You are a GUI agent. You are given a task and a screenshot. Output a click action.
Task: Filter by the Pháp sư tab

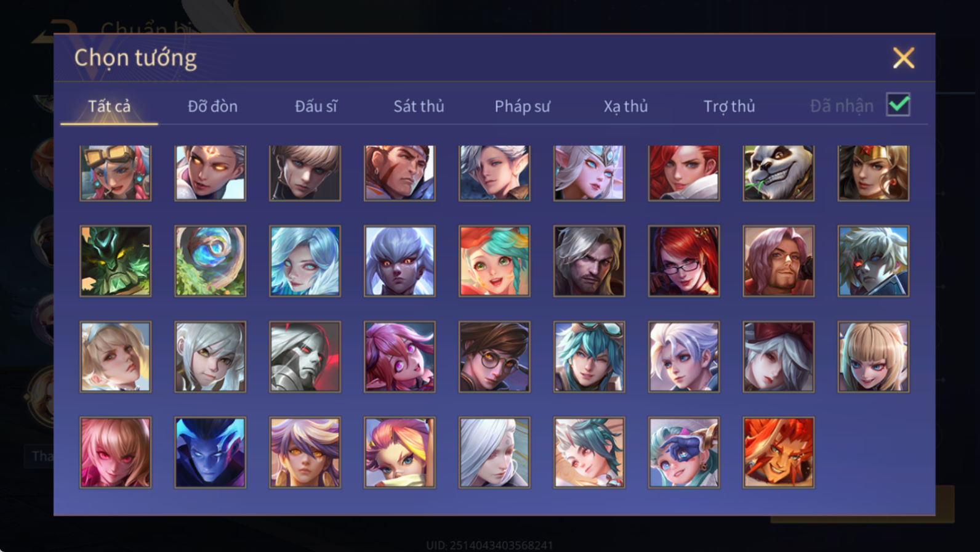pos(522,106)
